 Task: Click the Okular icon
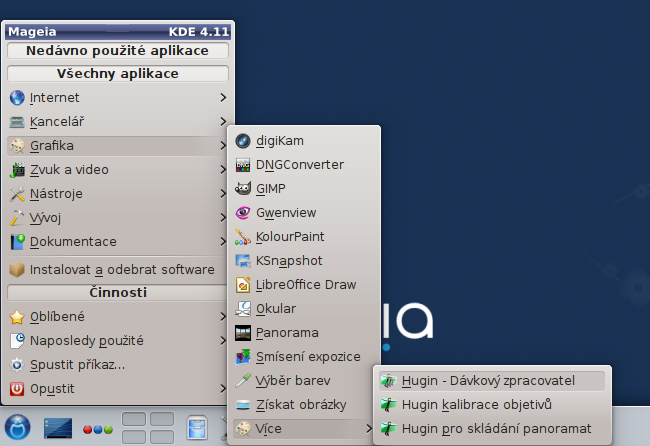(243, 309)
